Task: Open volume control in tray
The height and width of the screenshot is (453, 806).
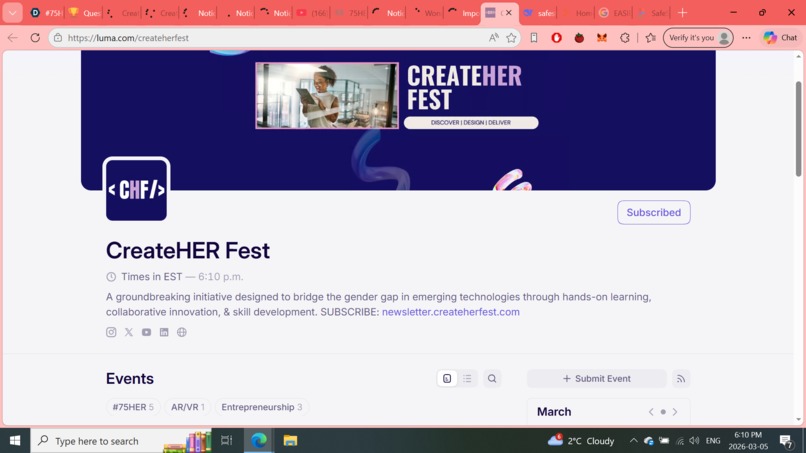Action: pos(694,441)
